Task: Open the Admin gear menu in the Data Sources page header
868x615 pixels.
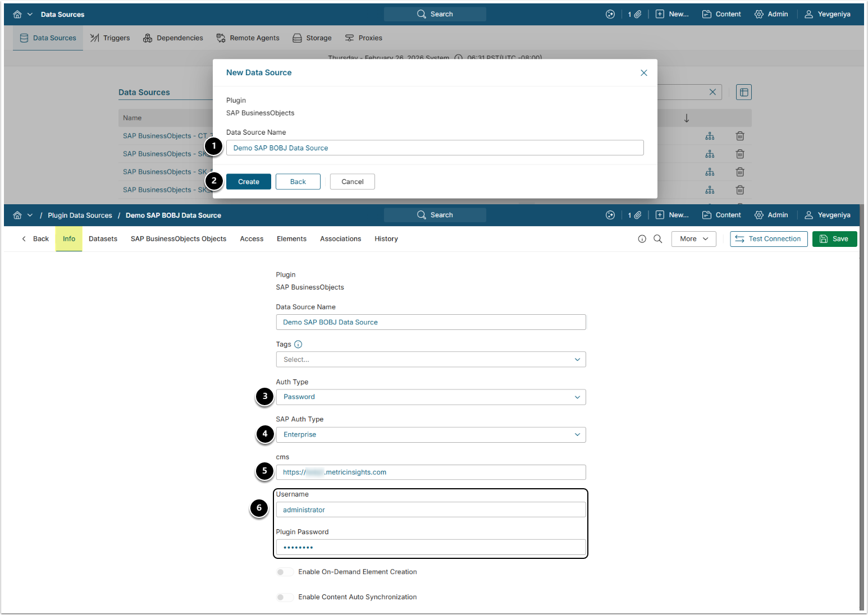Action: point(771,14)
